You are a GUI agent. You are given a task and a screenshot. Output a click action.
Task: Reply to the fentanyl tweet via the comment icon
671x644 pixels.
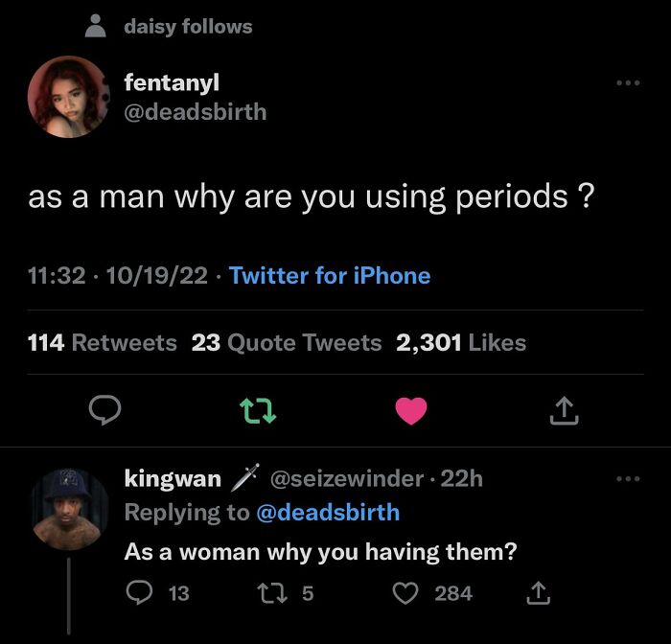coord(104,410)
